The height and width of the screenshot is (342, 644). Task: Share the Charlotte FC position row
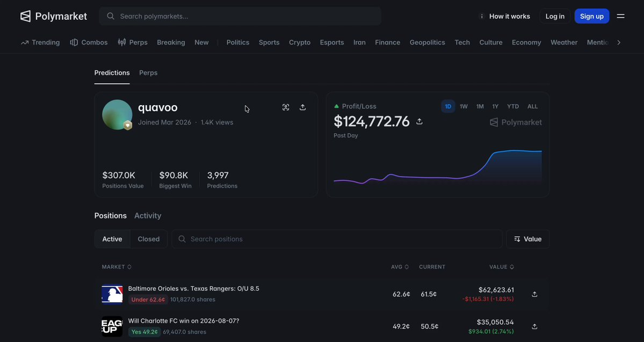534,326
